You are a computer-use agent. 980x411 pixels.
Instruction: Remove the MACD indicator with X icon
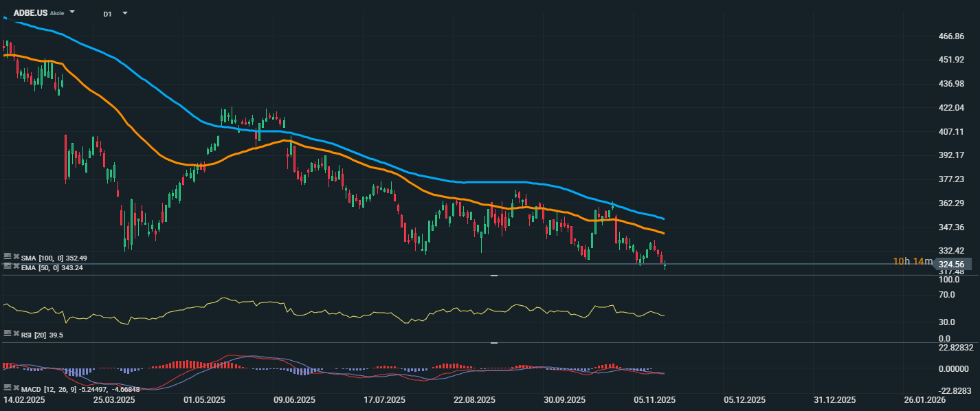tap(16, 388)
